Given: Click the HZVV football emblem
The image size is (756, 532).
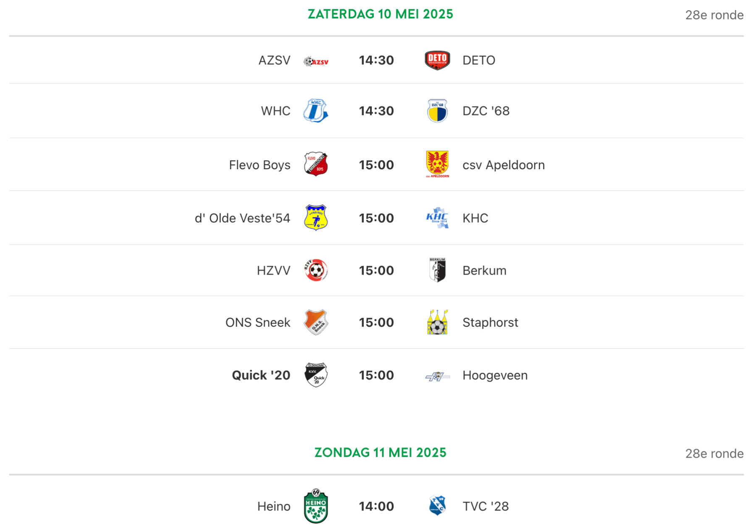Looking at the screenshot, I should pos(316,270).
